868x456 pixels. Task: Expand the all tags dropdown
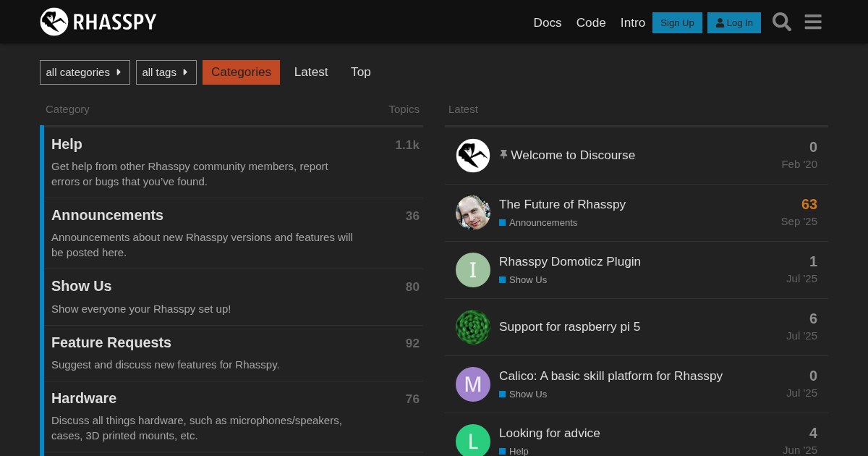coord(166,72)
